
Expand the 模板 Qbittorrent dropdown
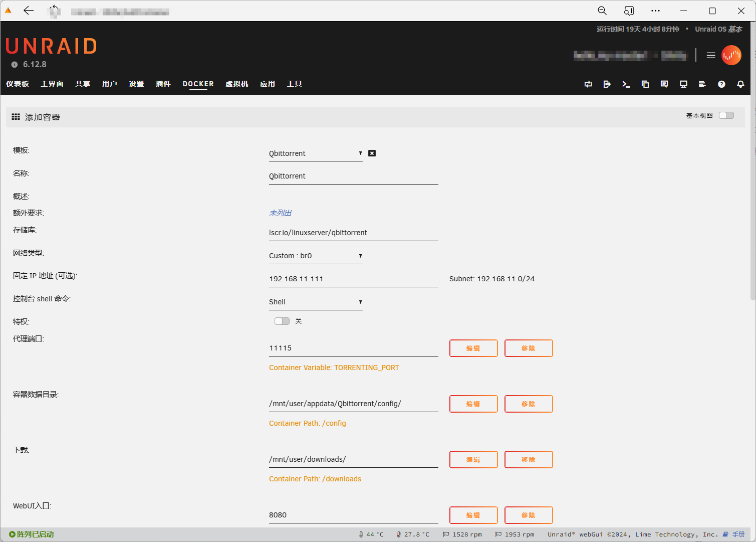pyautogui.click(x=315, y=153)
